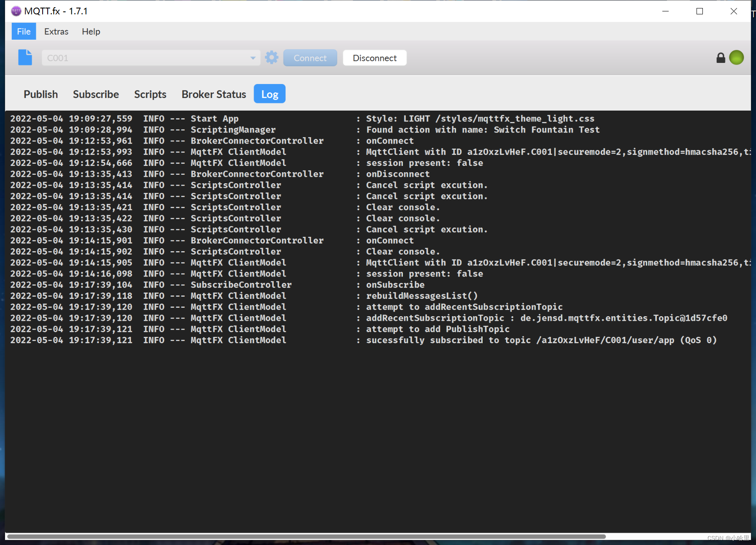
Task: Expand the C001 profile dropdown arrow
Action: [253, 58]
